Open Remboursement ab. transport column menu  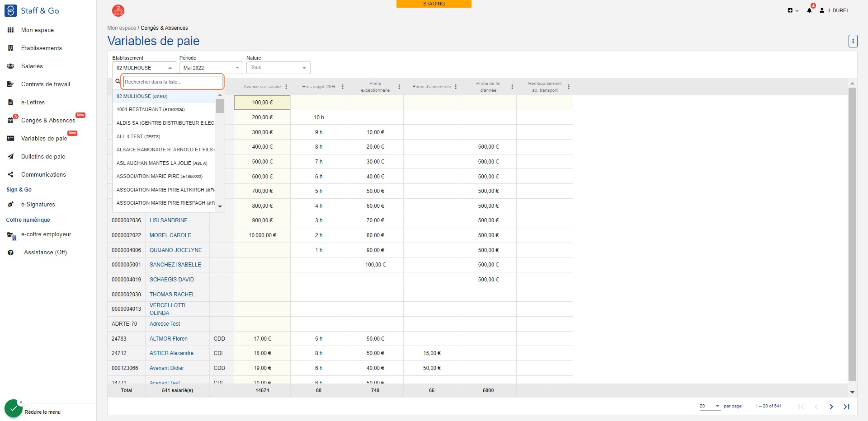(569, 87)
